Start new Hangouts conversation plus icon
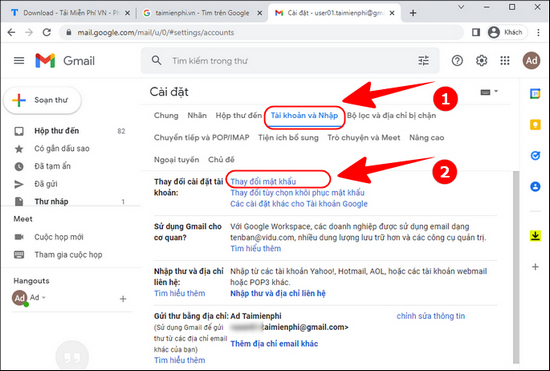This screenshot has height=371, width=550. [x=123, y=299]
